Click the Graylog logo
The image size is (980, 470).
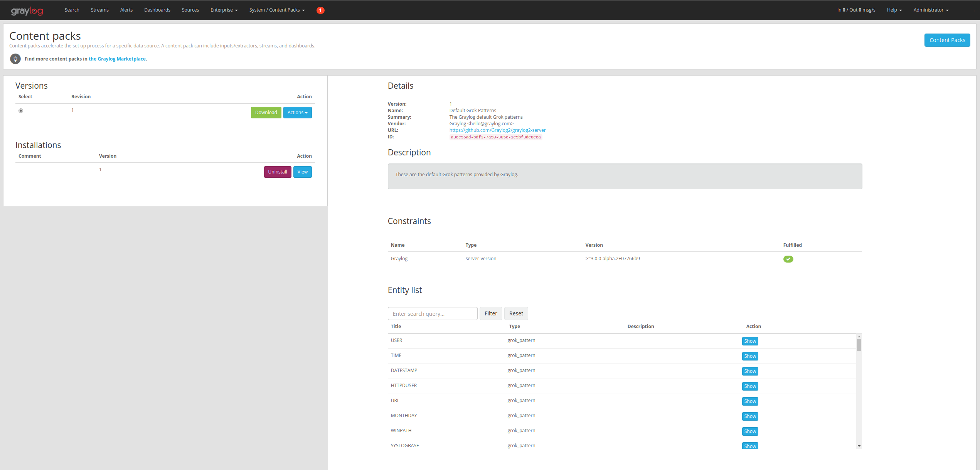click(x=27, y=10)
